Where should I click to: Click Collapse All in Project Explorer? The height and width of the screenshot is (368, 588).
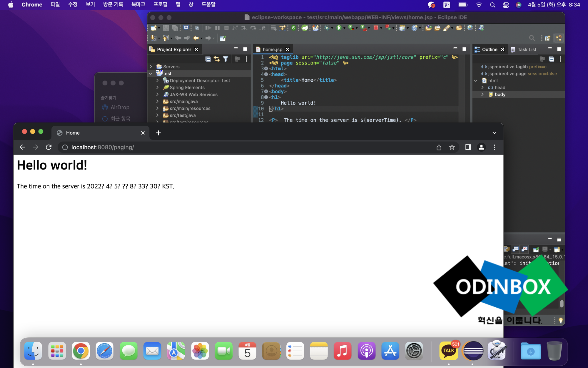point(208,59)
